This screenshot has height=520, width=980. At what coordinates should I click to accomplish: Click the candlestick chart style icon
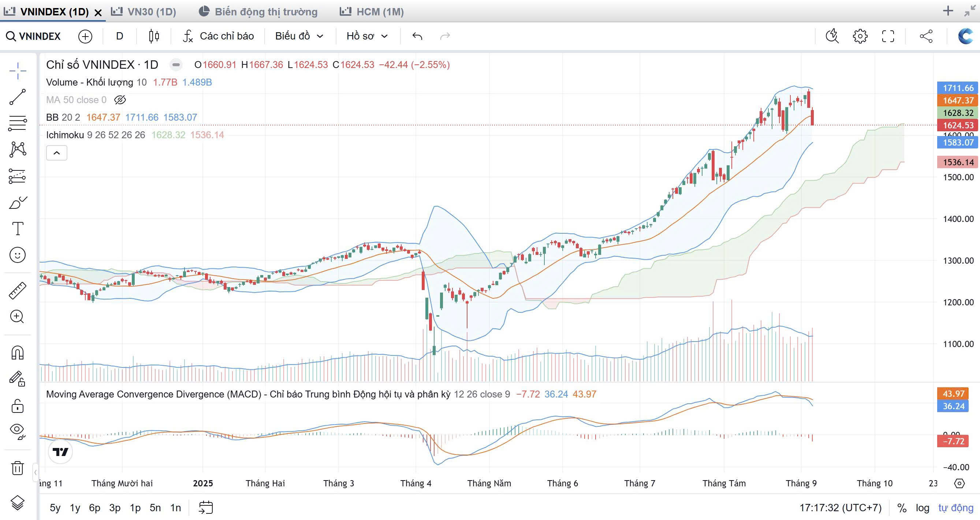pyautogui.click(x=154, y=36)
